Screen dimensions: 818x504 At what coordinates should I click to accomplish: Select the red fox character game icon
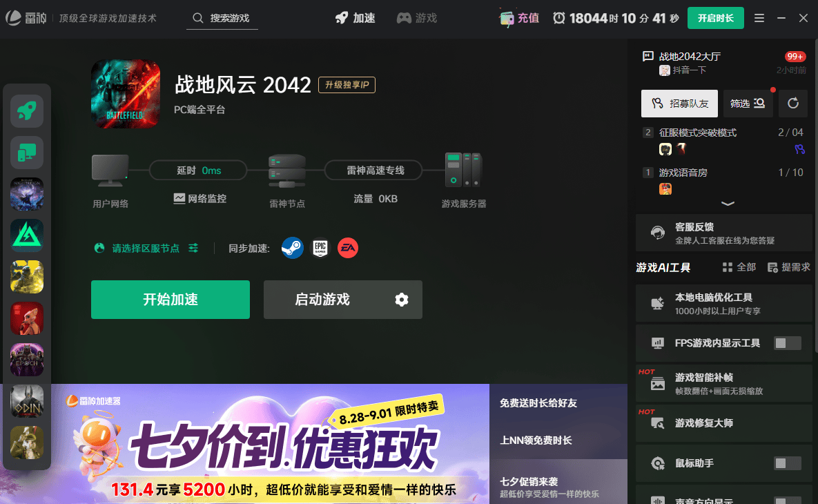click(x=27, y=318)
